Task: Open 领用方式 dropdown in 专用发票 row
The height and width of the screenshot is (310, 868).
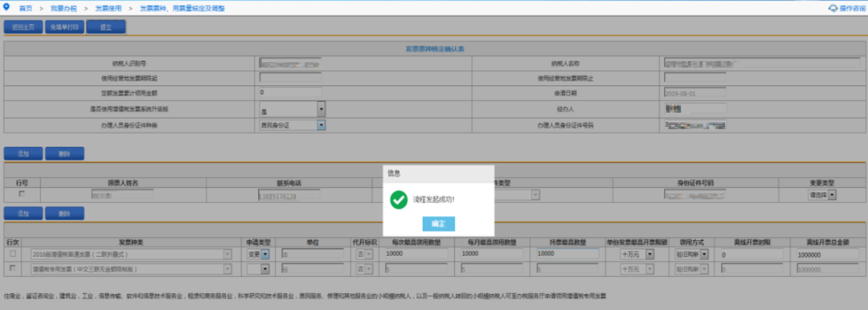Action: tap(691, 268)
